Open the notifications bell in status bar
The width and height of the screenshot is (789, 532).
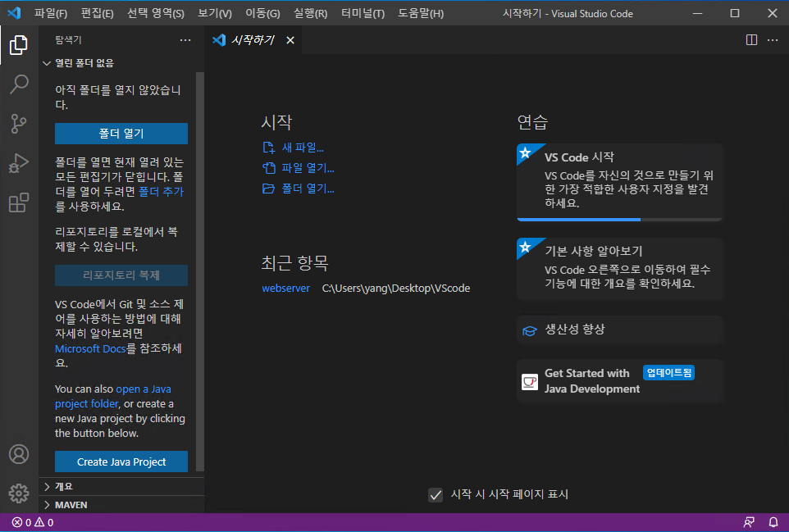773,522
